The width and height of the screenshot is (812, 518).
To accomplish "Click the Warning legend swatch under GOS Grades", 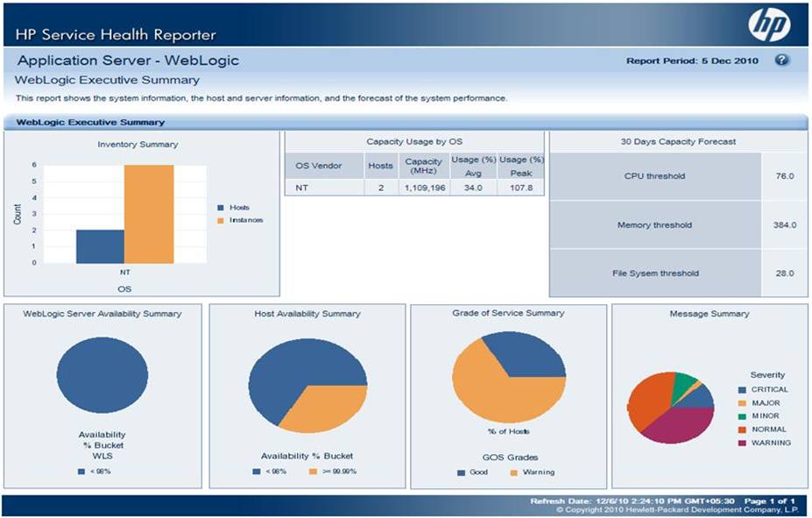I will click(513, 473).
